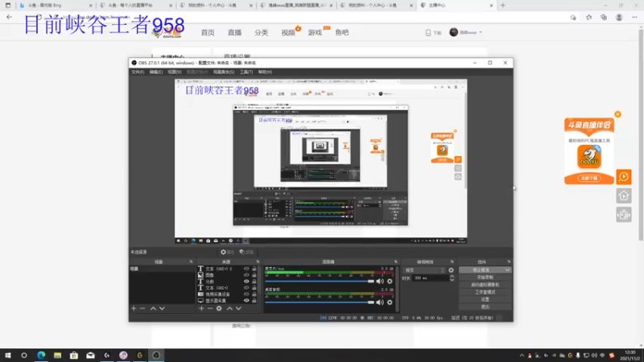Click the 滤镜 filters button
This screenshot has width=644, height=362.
pos(246,252)
